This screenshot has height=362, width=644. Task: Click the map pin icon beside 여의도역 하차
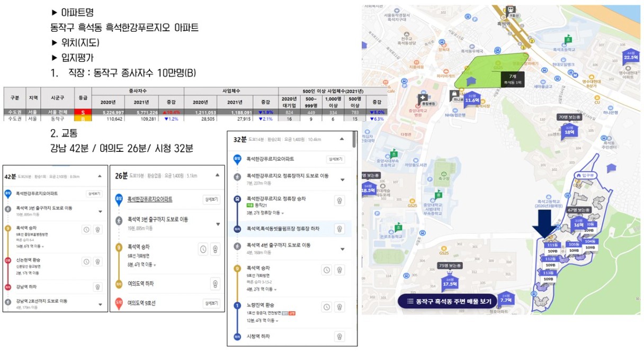(x=215, y=284)
